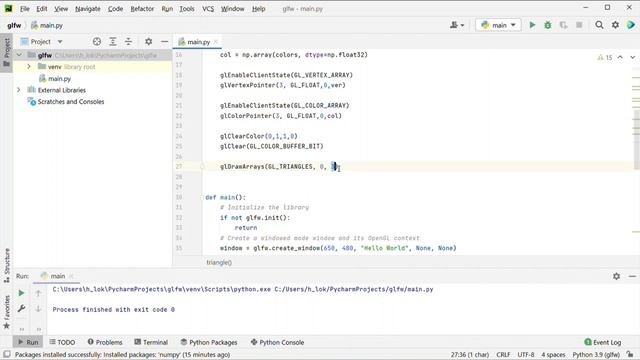The image size is (640, 360).
Task: Open the Refactor menu
Action: pyautogui.click(x=142, y=9)
